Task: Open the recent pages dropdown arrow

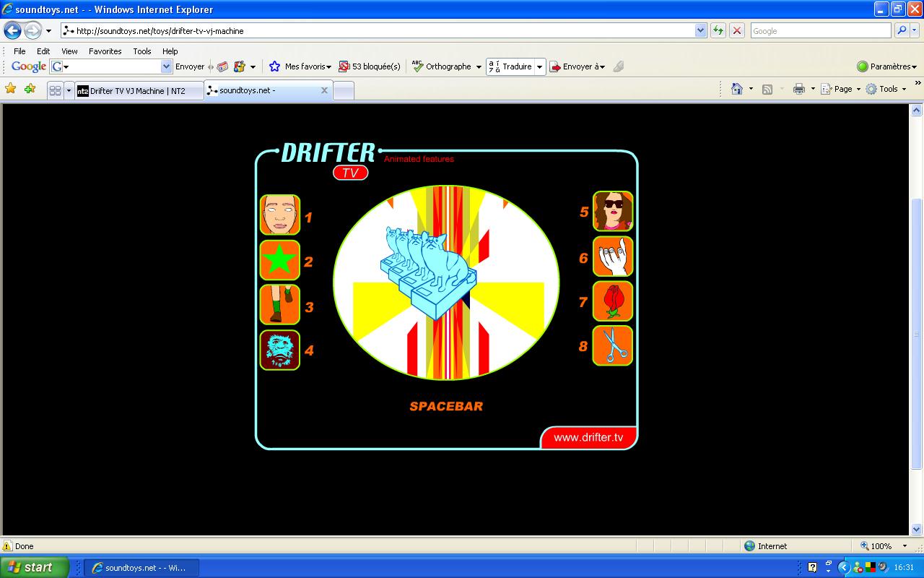Action: coord(49,31)
